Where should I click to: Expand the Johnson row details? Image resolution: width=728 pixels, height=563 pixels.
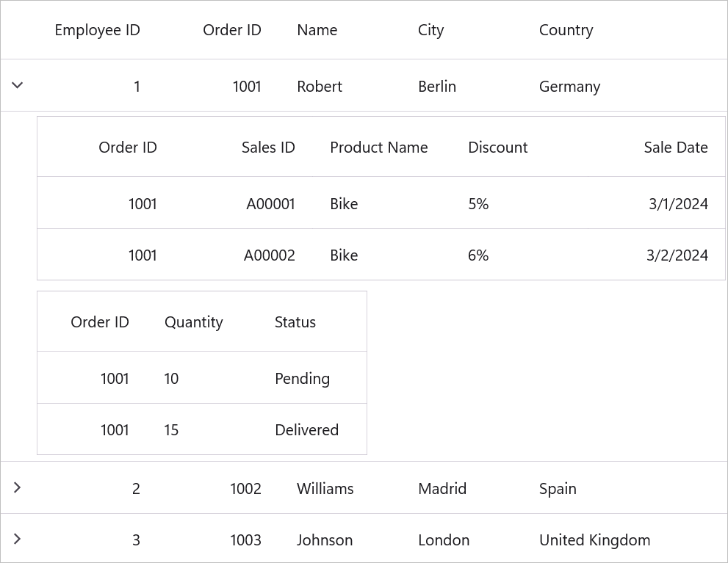point(18,539)
